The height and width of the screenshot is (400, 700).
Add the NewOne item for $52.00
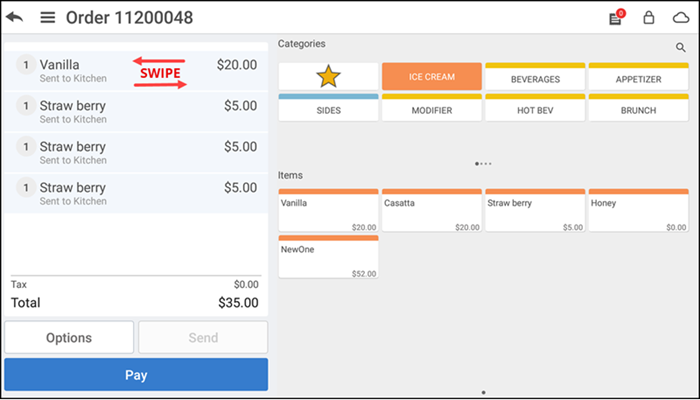[x=328, y=258]
